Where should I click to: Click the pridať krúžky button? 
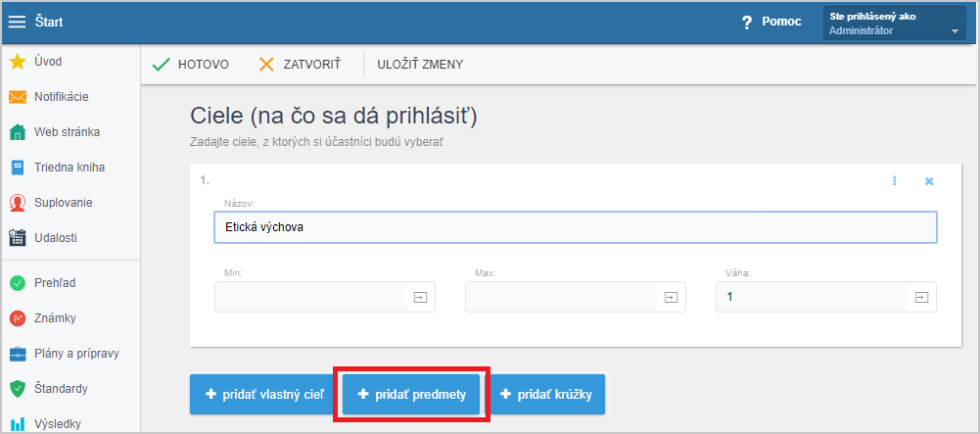pyautogui.click(x=546, y=395)
